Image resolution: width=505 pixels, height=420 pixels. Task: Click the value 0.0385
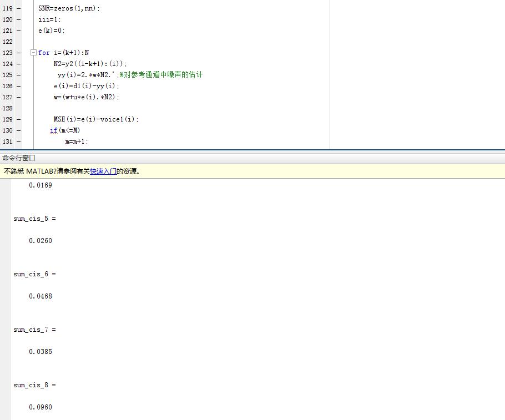tap(41, 351)
